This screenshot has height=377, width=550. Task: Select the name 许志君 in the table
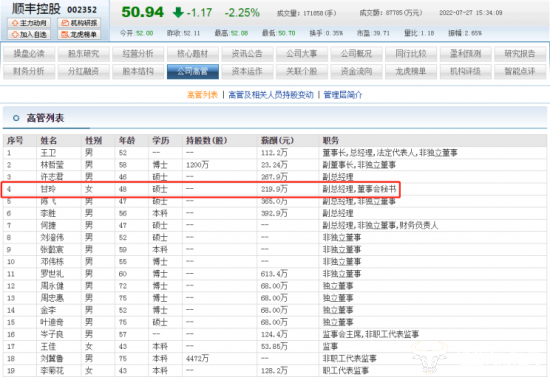52,177
